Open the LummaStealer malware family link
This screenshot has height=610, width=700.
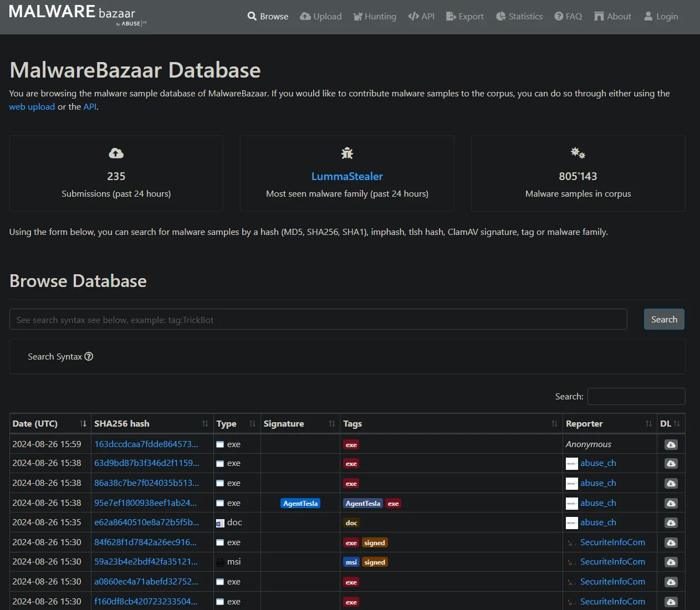(347, 176)
